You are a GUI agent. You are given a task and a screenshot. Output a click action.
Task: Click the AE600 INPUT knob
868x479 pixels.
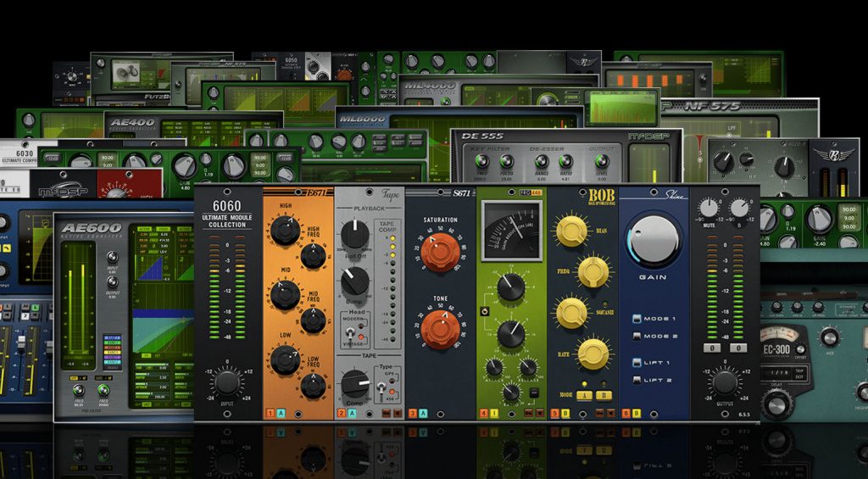click(113, 258)
